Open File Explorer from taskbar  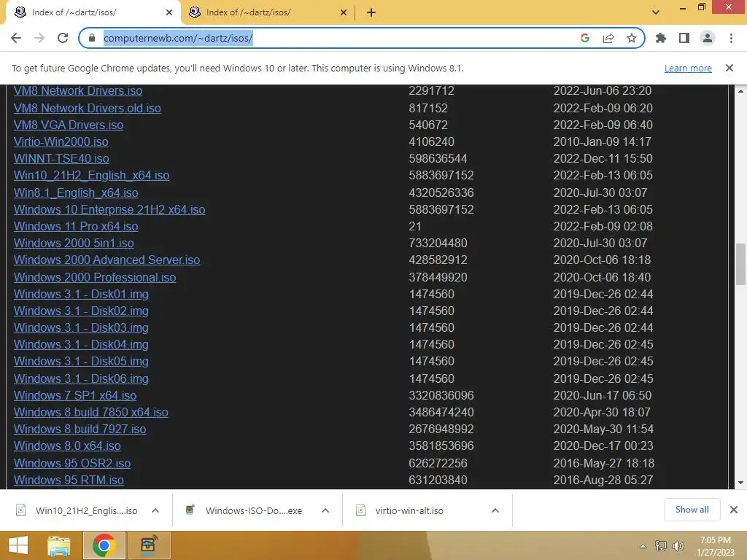pyautogui.click(x=59, y=545)
